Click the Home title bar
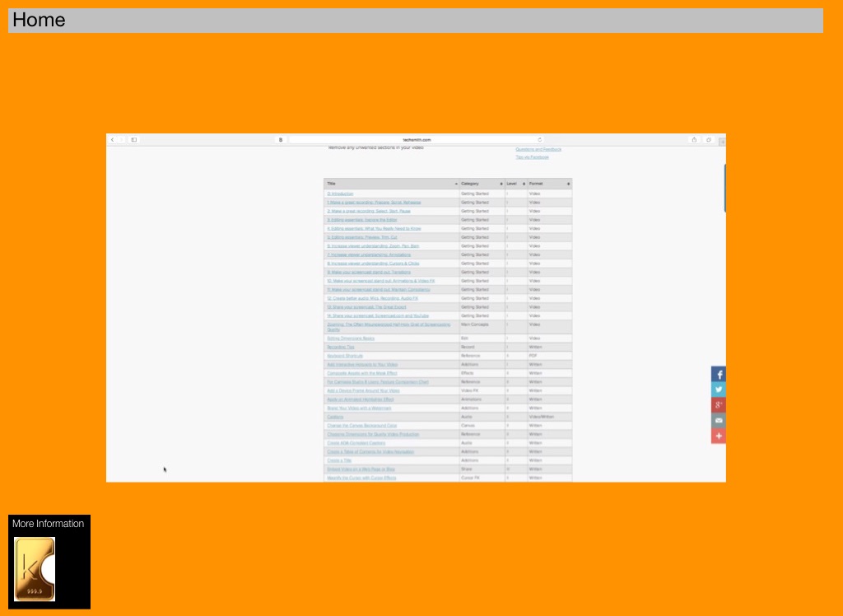The width and height of the screenshot is (843, 616). (x=415, y=21)
